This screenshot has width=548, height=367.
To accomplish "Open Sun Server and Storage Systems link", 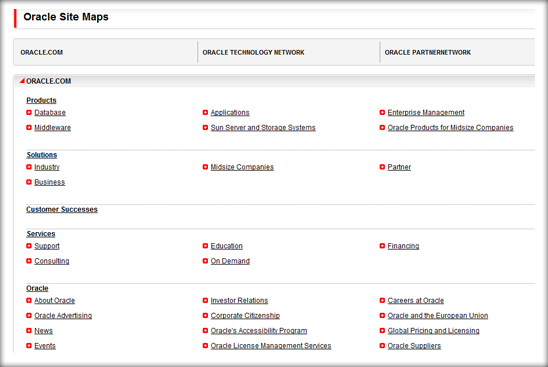I will pyautogui.click(x=263, y=128).
